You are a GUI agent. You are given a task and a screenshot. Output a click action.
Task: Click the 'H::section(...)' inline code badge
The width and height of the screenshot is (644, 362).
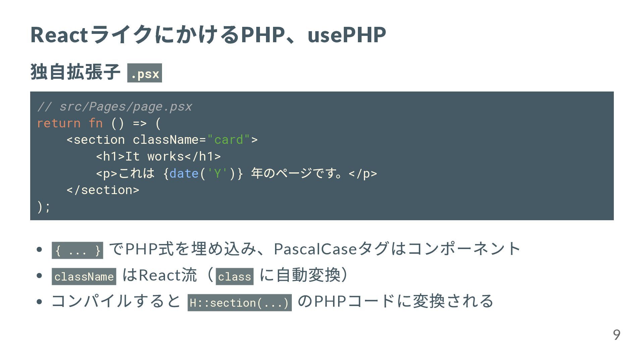coord(239,303)
